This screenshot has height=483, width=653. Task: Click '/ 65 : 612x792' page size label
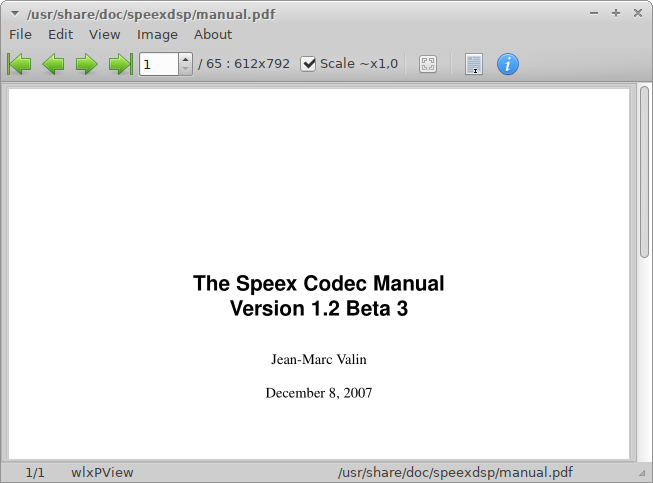244,64
